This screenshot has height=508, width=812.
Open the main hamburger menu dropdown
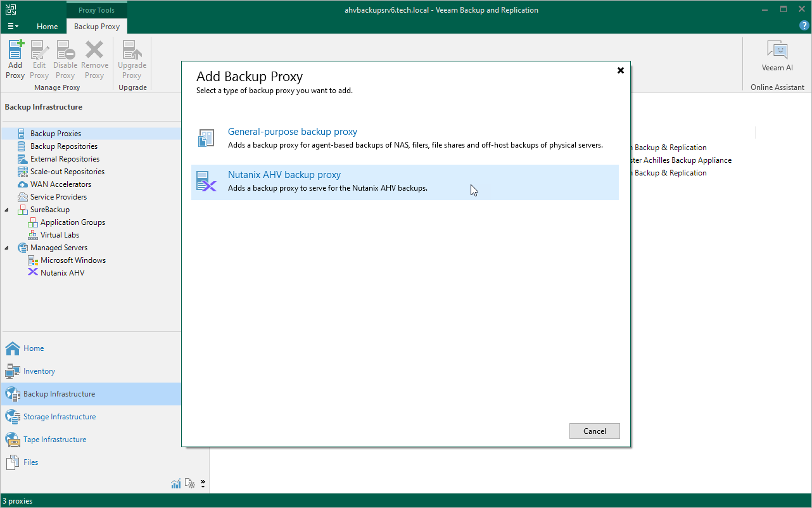pos(13,26)
